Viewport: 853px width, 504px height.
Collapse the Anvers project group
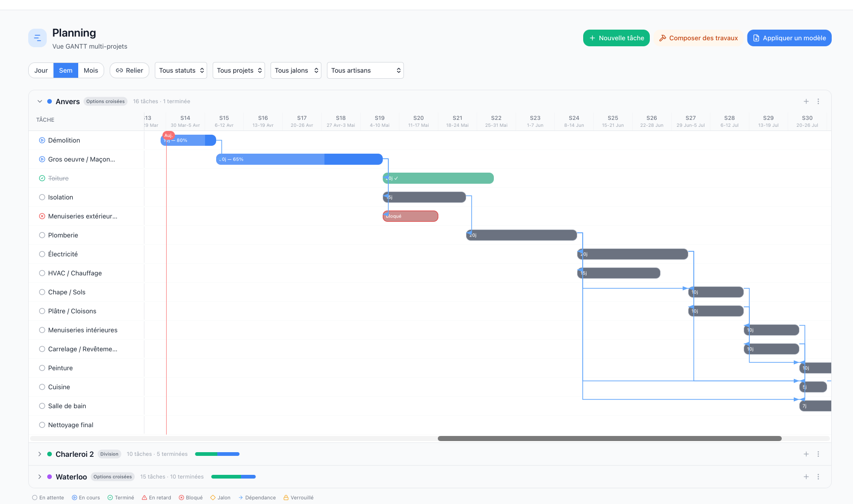pyautogui.click(x=39, y=101)
